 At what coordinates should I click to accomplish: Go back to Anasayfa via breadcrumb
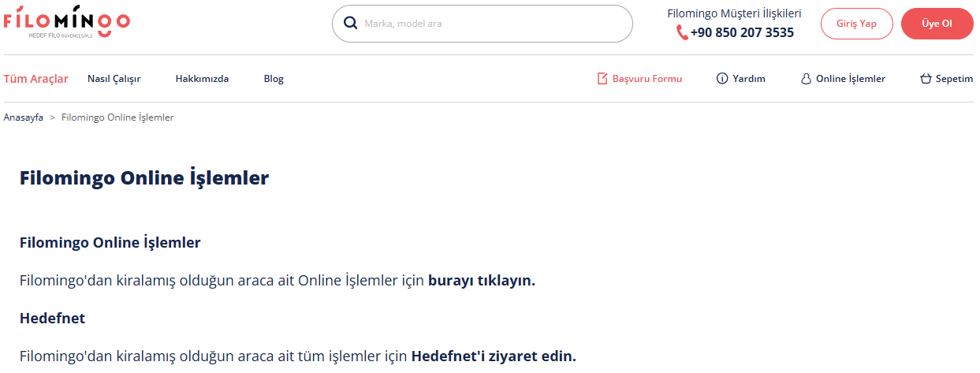tap(23, 117)
